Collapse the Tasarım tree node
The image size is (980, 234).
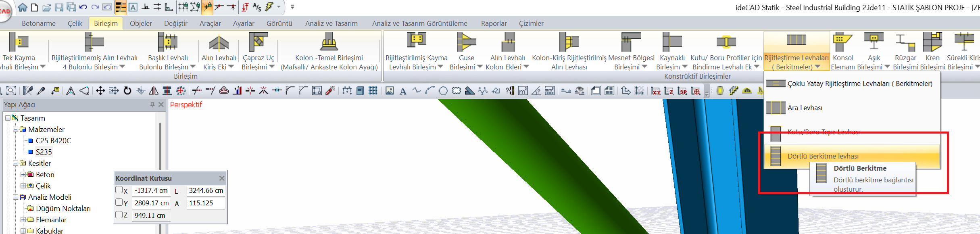(8, 118)
